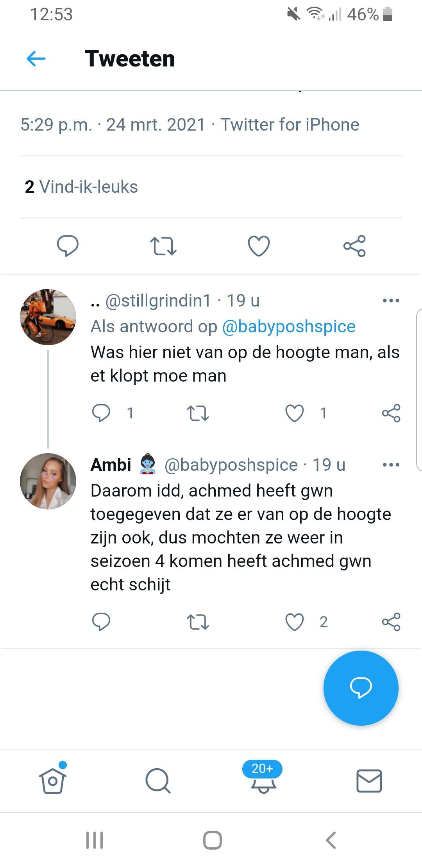Tap the blue back arrow
The image size is (422, 868).
[36, 59]
